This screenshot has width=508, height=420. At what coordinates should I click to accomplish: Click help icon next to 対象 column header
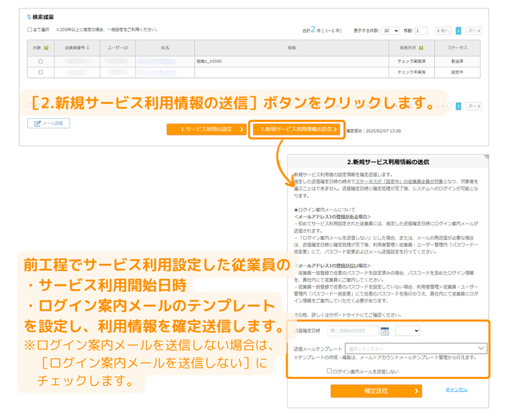pyautogui.click(x=46, y=49)
